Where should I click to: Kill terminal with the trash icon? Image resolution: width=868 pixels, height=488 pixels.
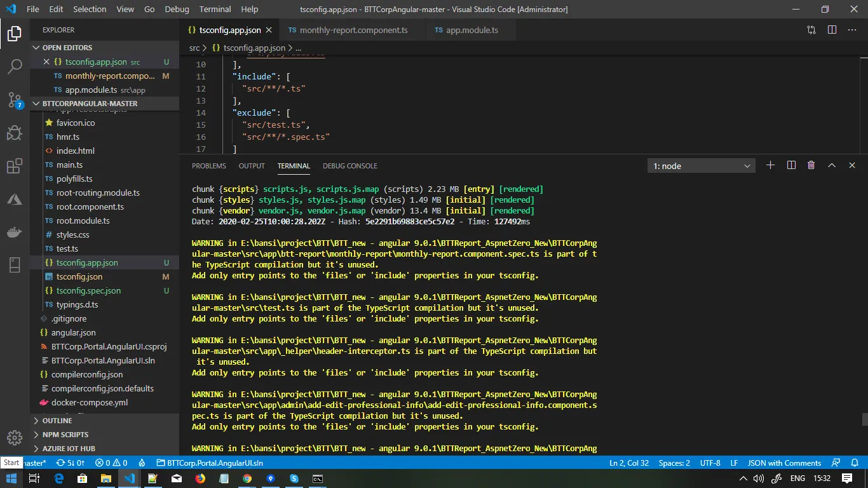pyautogui.click(x=811, y=166)
